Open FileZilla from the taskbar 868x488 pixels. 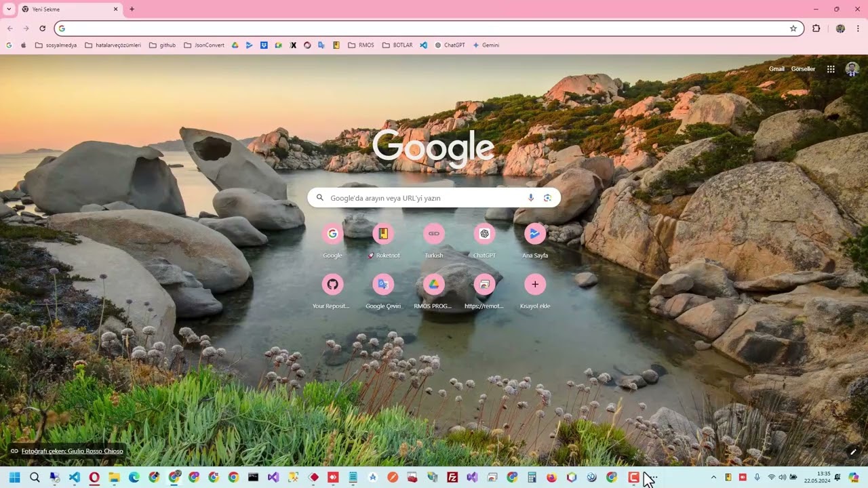(452, 477)
